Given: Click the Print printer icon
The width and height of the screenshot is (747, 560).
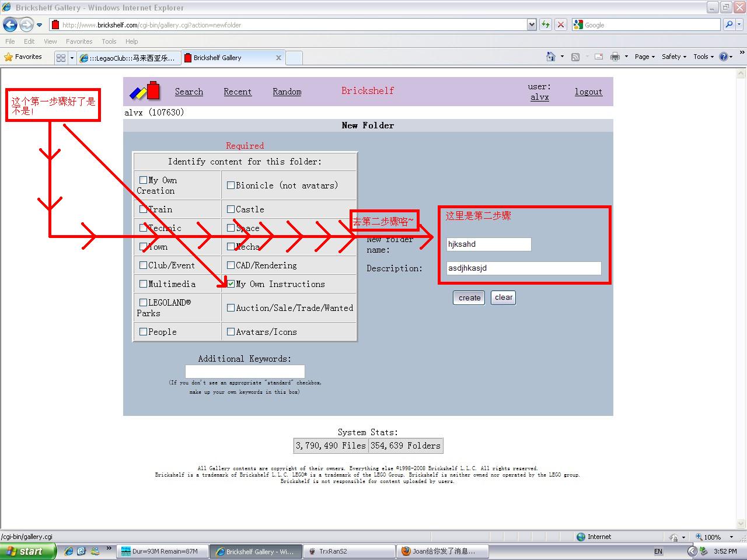Looking at the screenshot, I should (615, 57).
